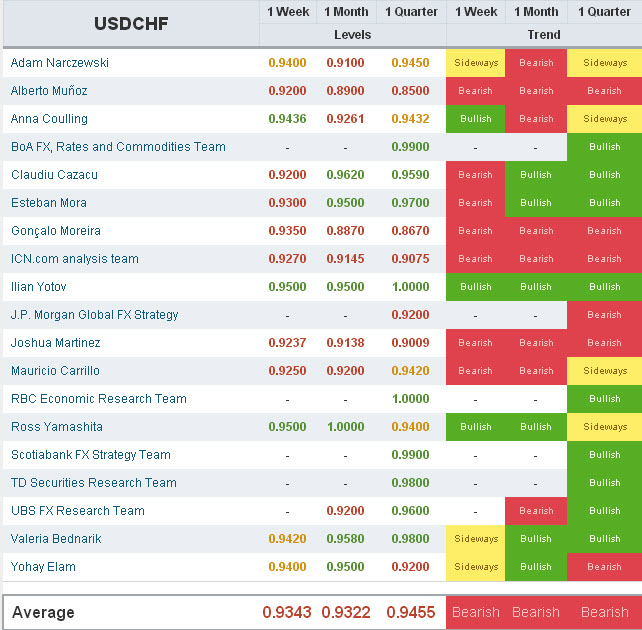Open Esteban Mora's forecast link
Viewport: 642px width, 630px height.
(x=49, y=203)
